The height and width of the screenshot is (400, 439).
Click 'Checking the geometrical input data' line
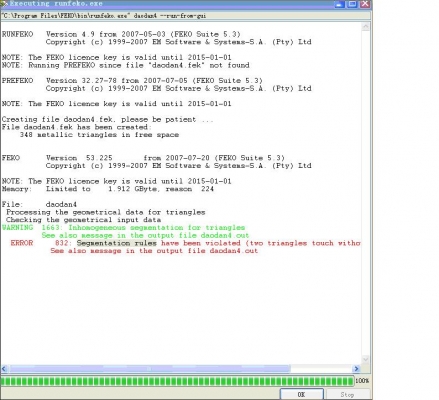[84, 220]
